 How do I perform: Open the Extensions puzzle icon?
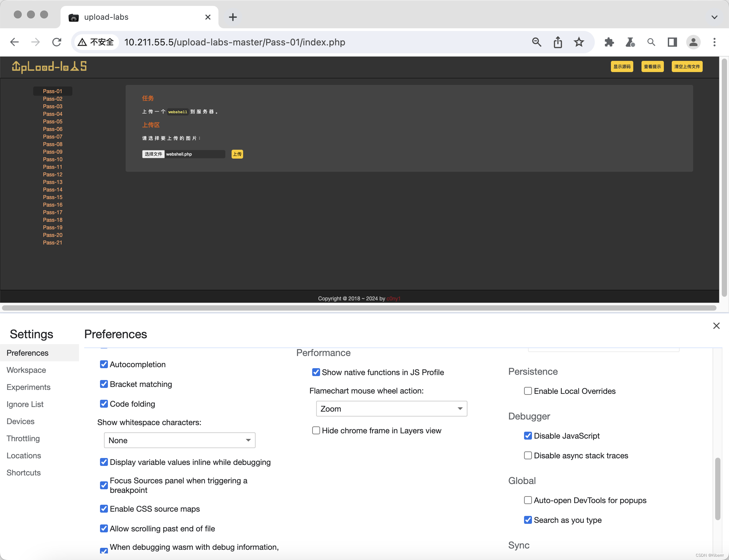click(609, 42)
